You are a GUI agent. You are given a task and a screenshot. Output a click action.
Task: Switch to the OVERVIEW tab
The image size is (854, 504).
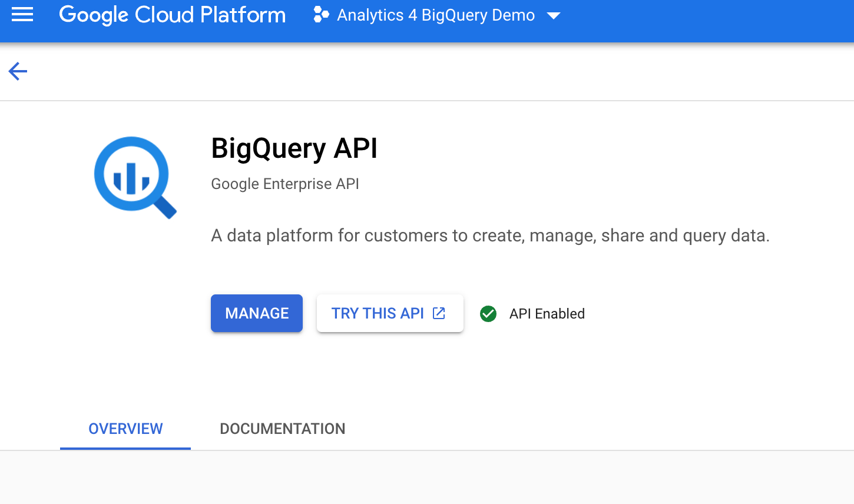(125, 429)
